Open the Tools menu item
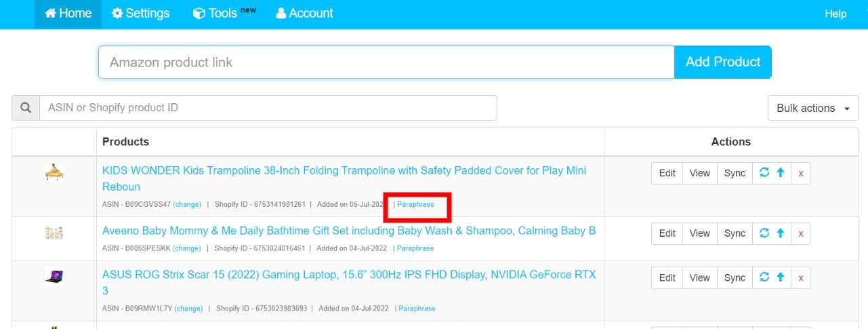 [224, 14]
